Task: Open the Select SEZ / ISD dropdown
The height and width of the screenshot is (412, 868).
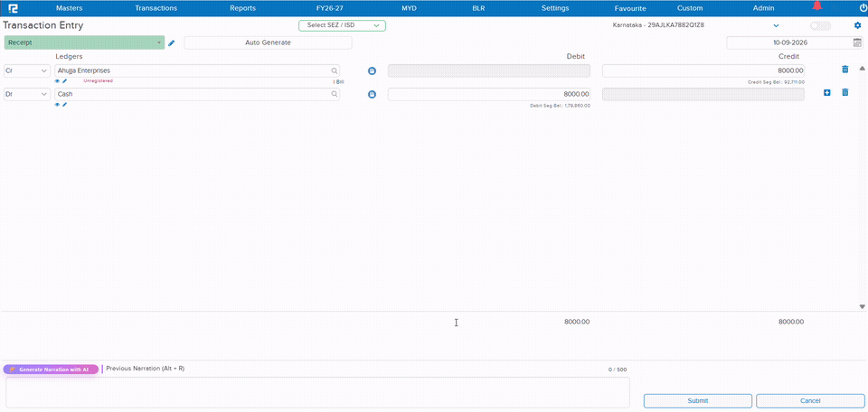Action: point(342,25)
